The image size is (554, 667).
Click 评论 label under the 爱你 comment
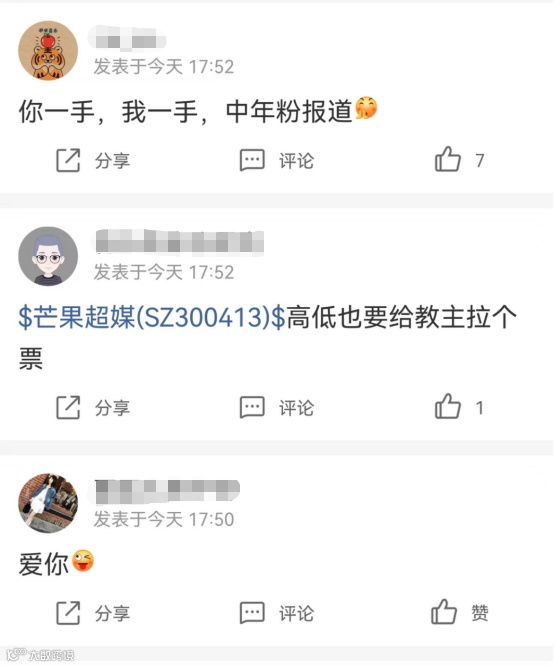[x=297, y=613]
